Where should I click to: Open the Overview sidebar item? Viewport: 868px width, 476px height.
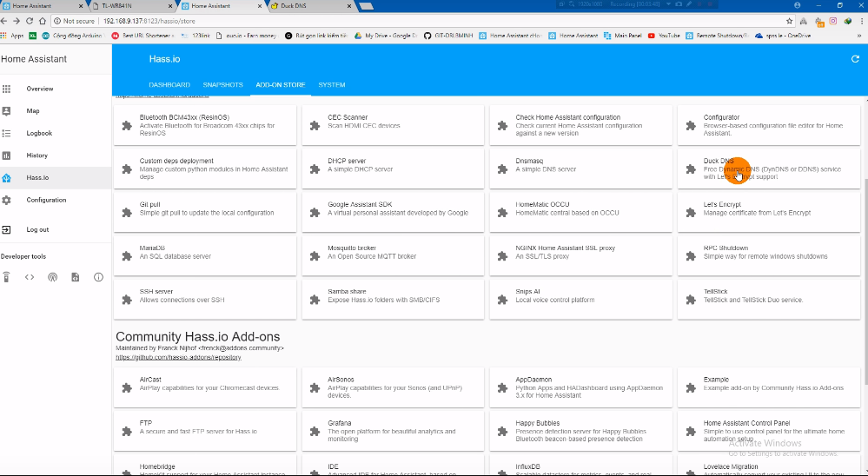click(x=56, y=89)
